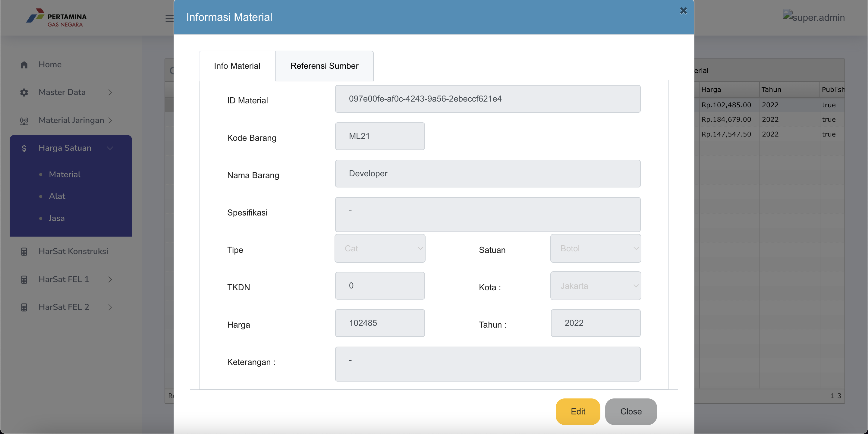This screenshot has width=868, height=434.
Task: Expand the HarSat FEL 1 chevron
Action: click(110, 279)
